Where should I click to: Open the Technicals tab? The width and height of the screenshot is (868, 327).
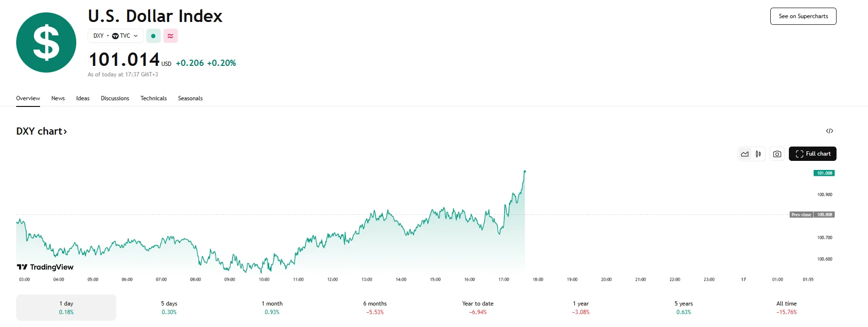coord(153,98)
